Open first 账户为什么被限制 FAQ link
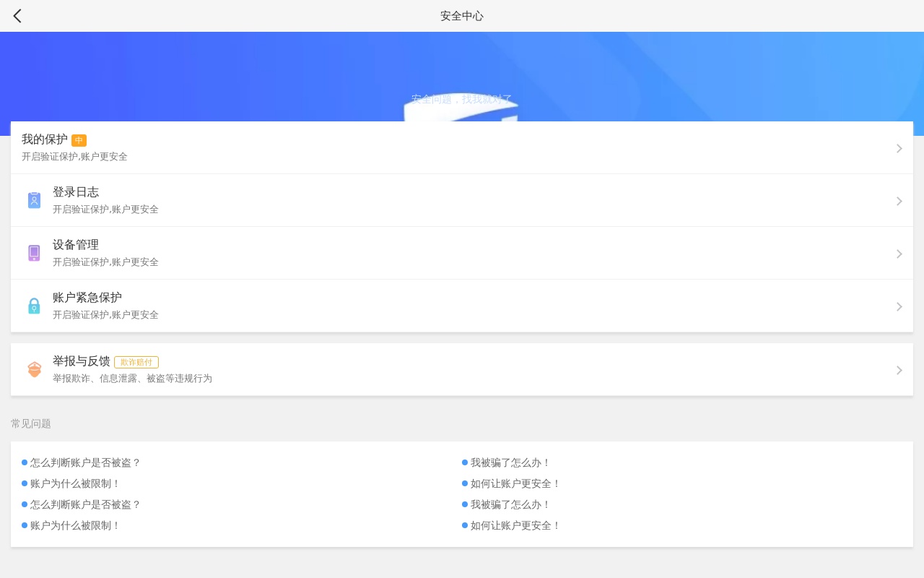 point(75,483)
